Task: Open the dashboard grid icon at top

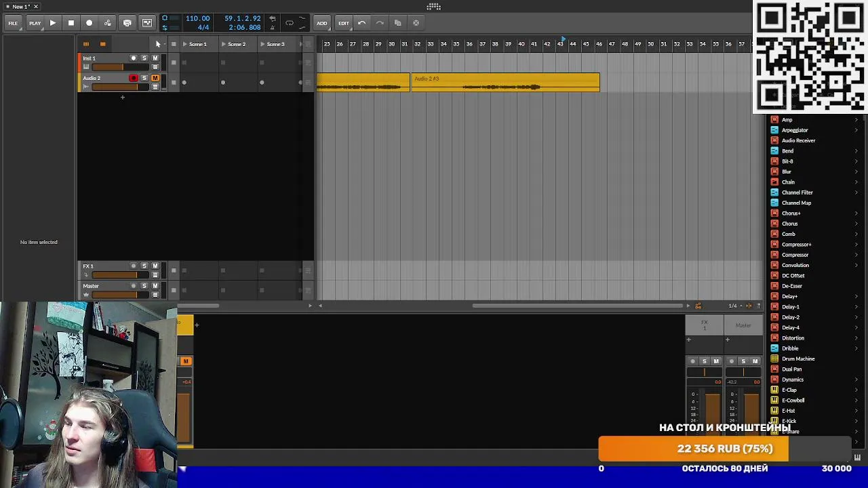Action: [x=434, y=7]
